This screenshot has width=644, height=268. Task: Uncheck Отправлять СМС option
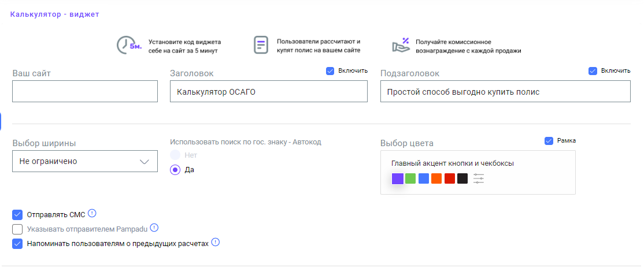(17, 215)
